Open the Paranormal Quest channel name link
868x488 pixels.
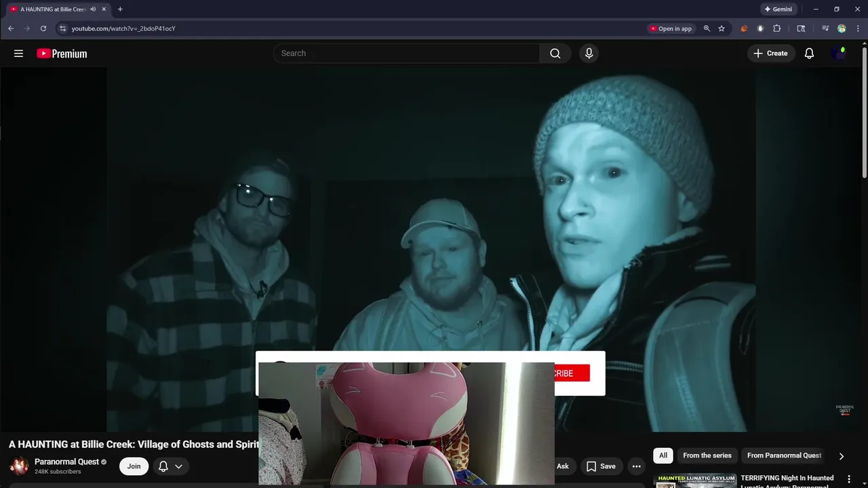[66, 462]
